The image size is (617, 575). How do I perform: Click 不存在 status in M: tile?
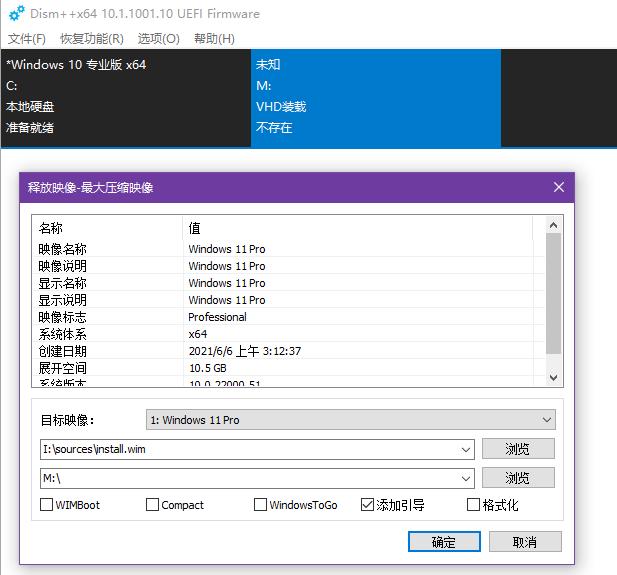(x=274, y=127)
